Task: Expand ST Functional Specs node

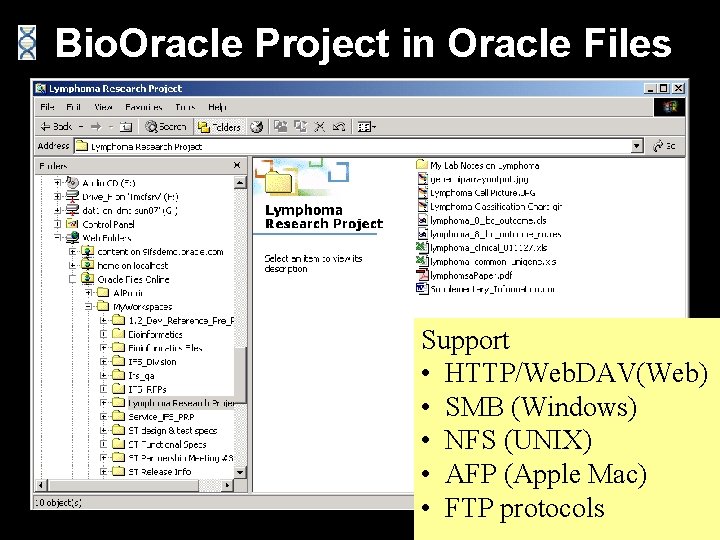Action: click(x=103, y=444)
